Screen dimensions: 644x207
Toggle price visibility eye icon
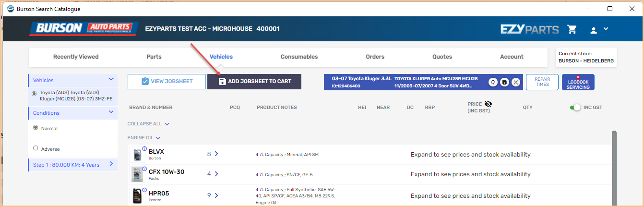click(489, 104)
